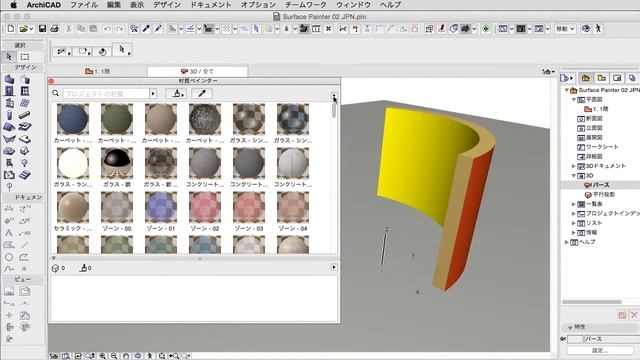Open the デザイン menu
Viewport: 640px width, 360px height.
(167, 5)
